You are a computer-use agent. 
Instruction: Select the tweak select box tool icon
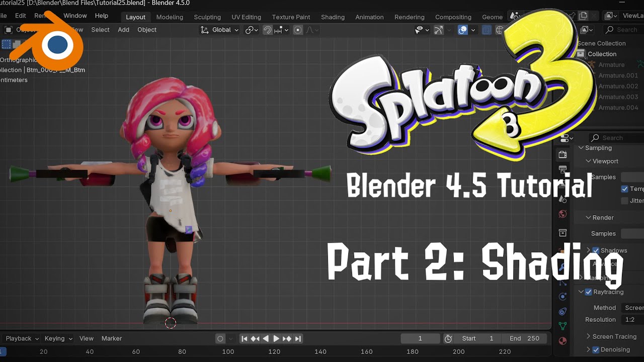point(7,44)
